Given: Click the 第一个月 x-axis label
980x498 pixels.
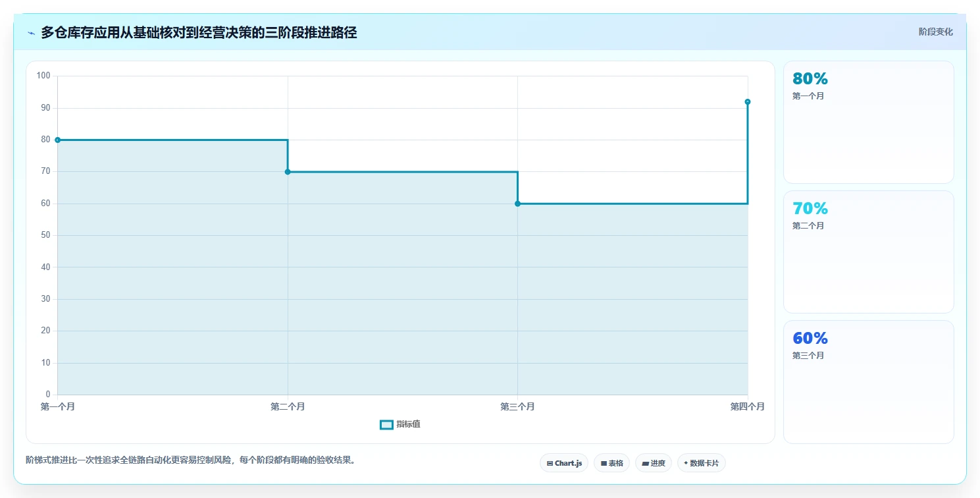Looking at the screenshot, I should 58,406.
